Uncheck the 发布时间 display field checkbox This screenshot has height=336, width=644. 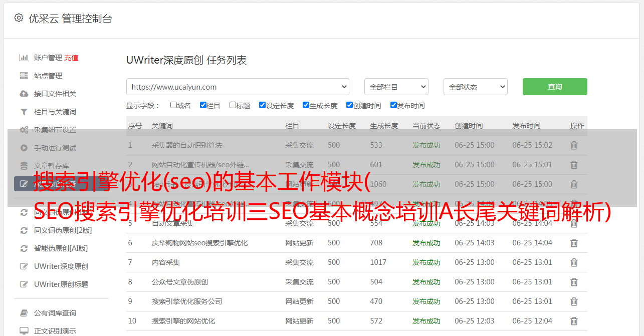(x=393, y=105)
